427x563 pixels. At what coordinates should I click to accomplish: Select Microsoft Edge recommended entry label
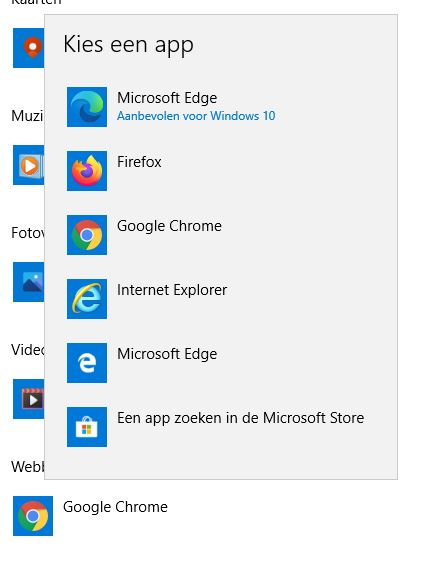pyautogui.click(x=167, y=98)
